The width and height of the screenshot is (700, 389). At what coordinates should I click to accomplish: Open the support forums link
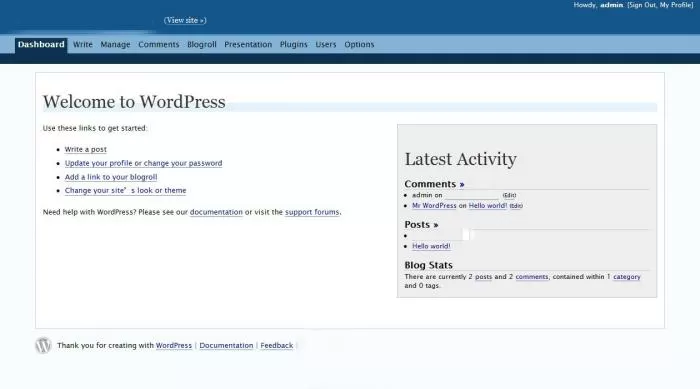coord(312,212)
